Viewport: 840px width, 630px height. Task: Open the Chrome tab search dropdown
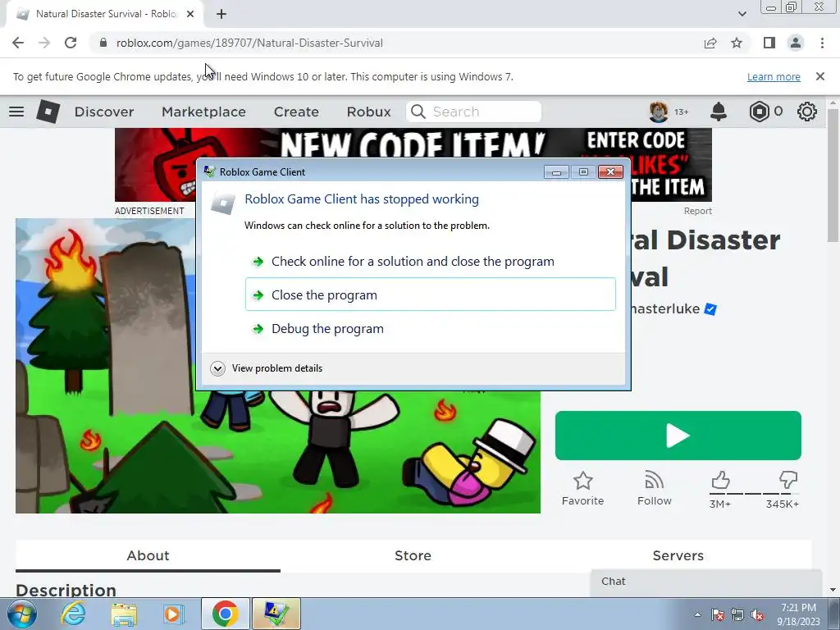click(x=742, y=14)
